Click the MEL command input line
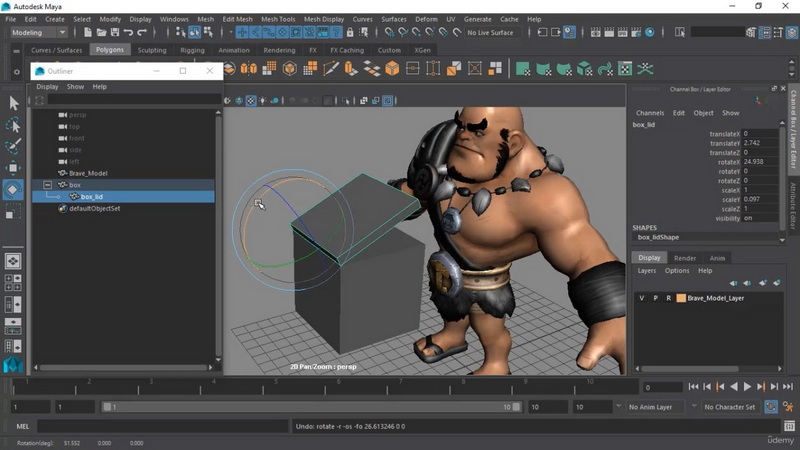800x450 pixels. coord(162,426)
